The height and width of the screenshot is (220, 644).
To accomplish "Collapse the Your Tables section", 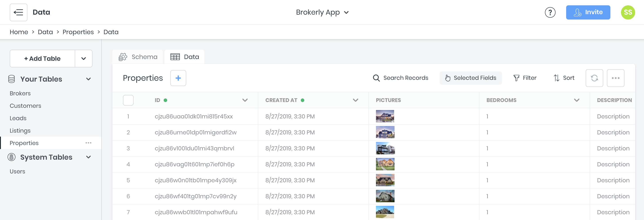I will [x=88, y=79].
